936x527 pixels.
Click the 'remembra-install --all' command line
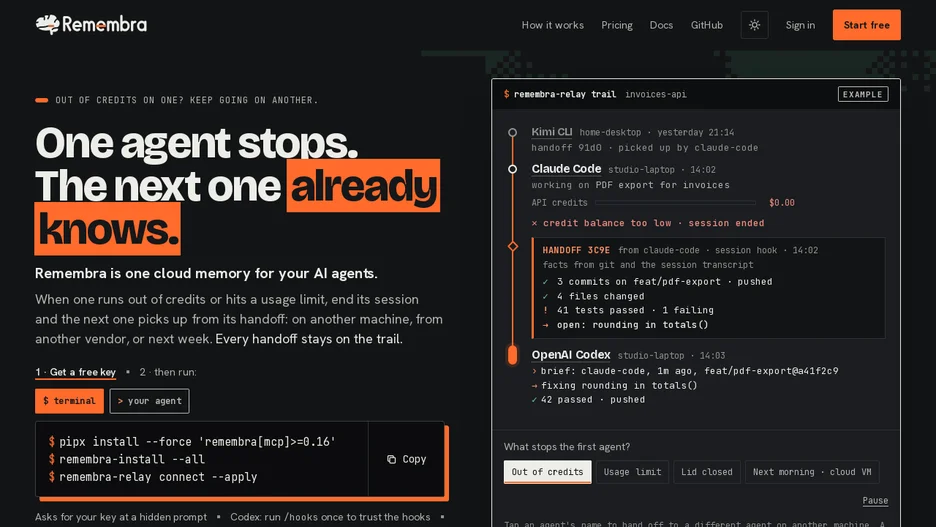click(127, 459)
